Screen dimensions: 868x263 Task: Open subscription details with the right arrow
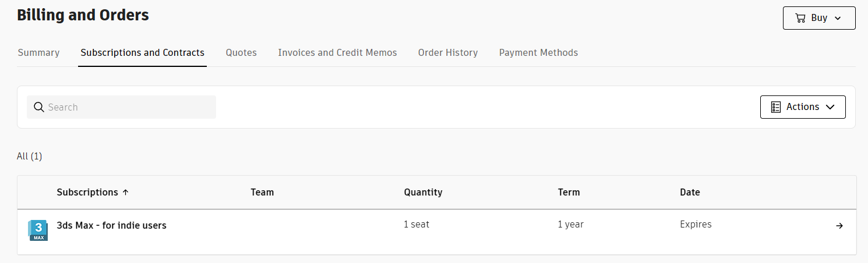tap(839, 226)
